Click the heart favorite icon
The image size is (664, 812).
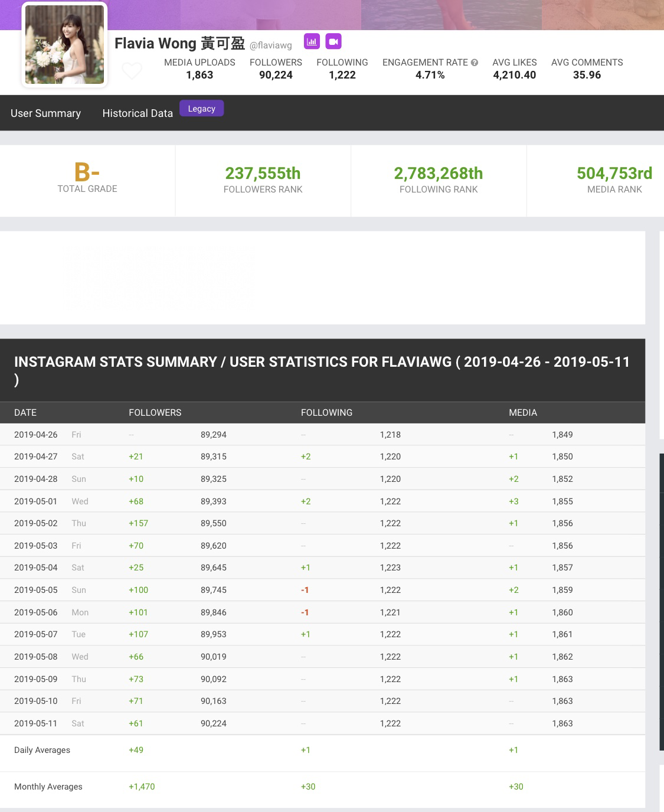click(132, 71)
